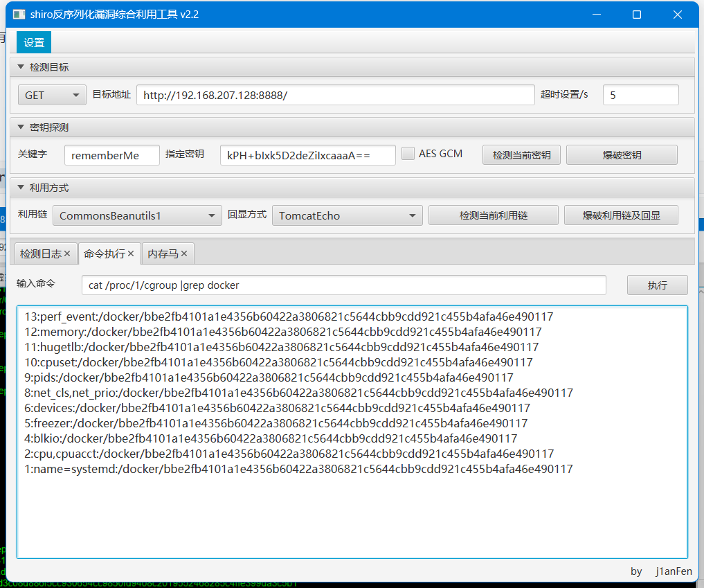Click the 5:freezer output line

point(276,424)
